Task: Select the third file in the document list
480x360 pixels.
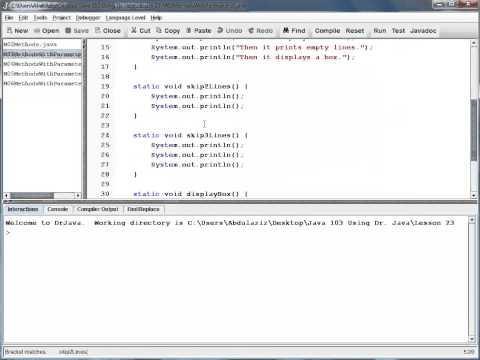Action: [42, 64]
